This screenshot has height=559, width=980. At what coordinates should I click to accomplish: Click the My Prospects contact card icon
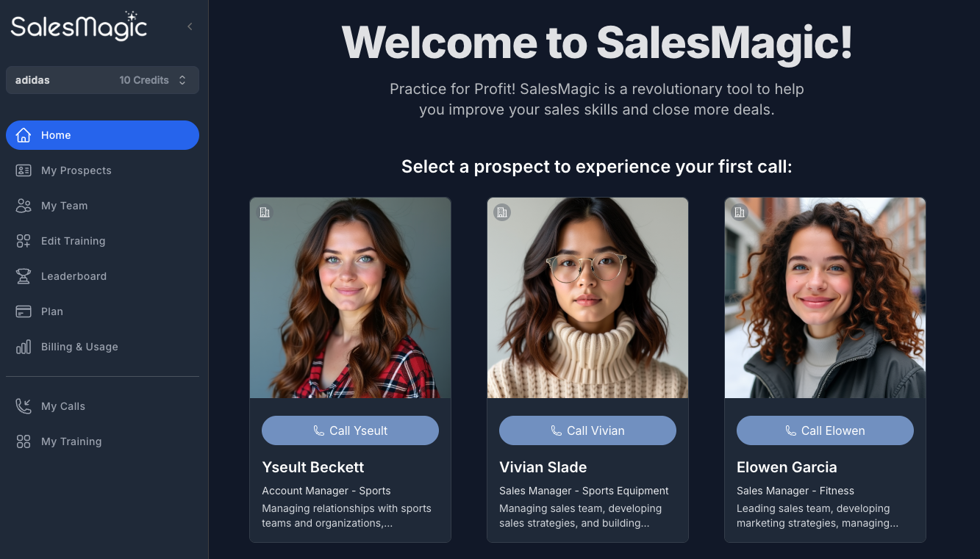pos(24,170)
